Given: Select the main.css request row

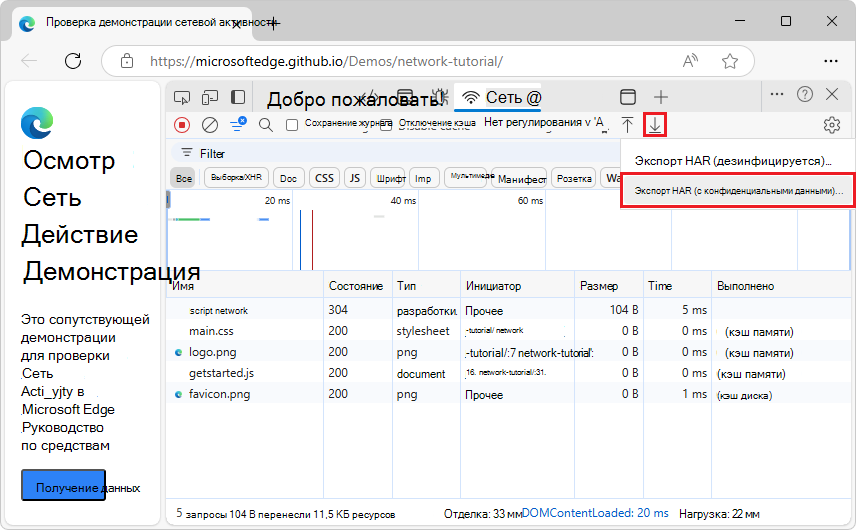Looking at the screenshot, I should (508, 331).
